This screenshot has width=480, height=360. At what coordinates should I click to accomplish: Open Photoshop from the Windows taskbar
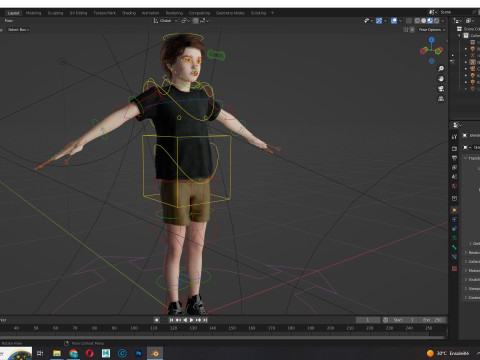coord(139,353)
